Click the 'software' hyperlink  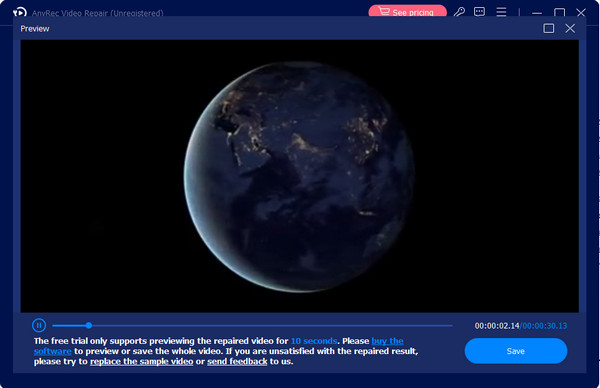52,351
